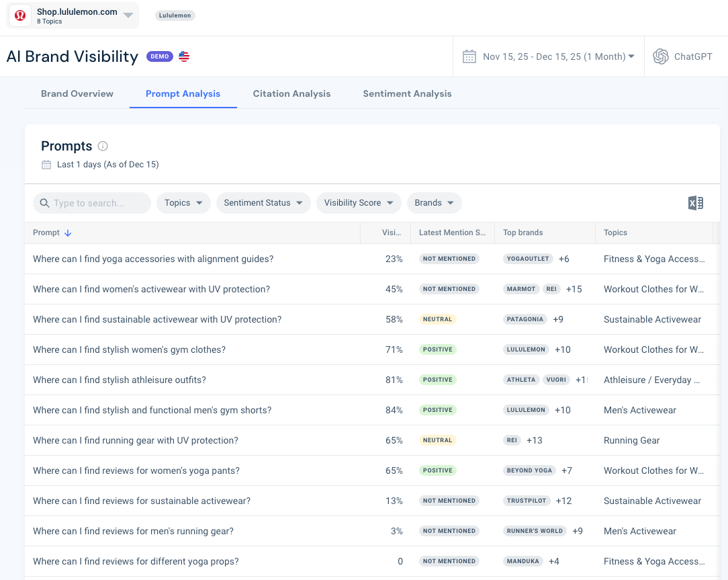Expand the Sentiment Status filter
This screenshot has width=728, height=580.
point(263,203)
